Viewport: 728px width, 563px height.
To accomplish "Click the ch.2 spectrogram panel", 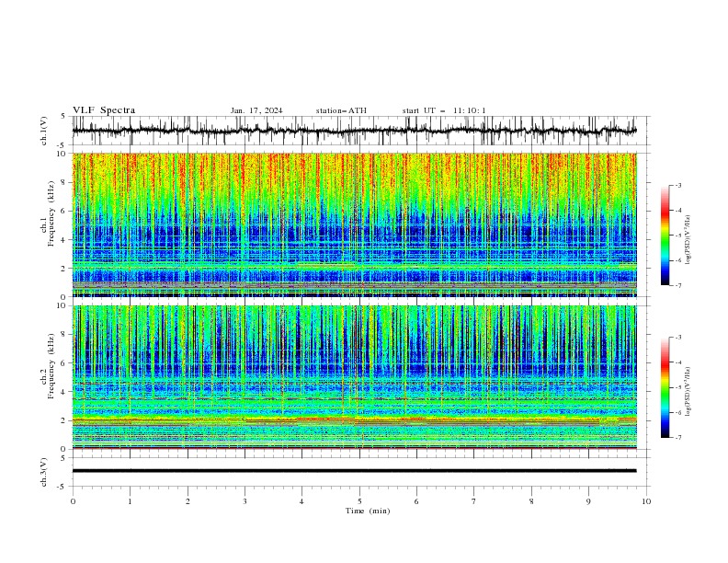I will click(x=354, y=377).
